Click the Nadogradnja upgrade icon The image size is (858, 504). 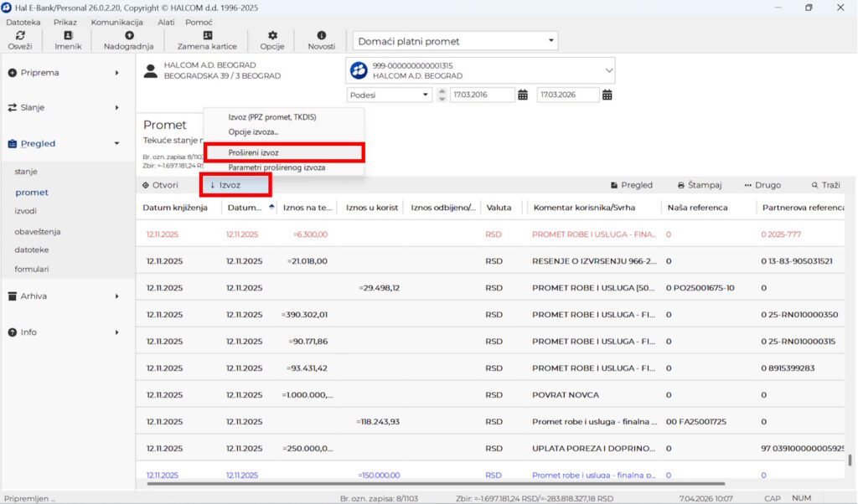[128, 36]
